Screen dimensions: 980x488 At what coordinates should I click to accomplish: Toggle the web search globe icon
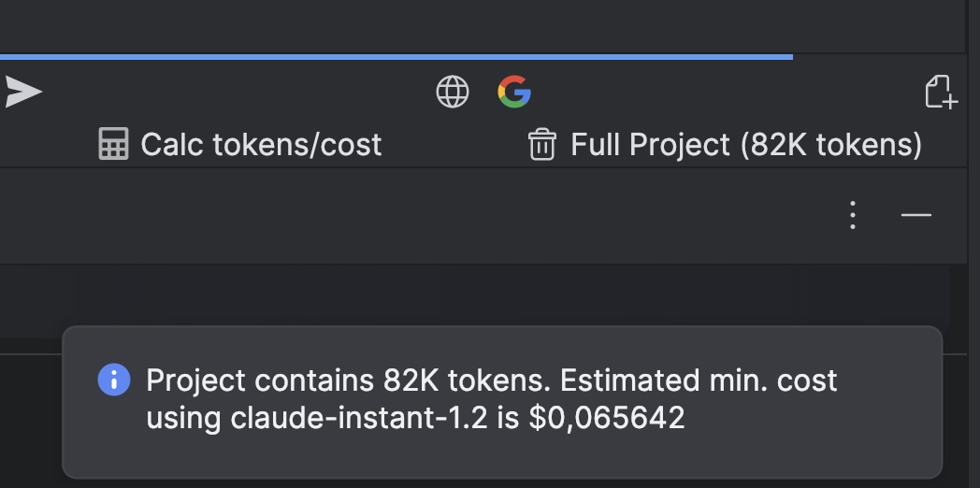pyautogui.click(x=453, y=92)
